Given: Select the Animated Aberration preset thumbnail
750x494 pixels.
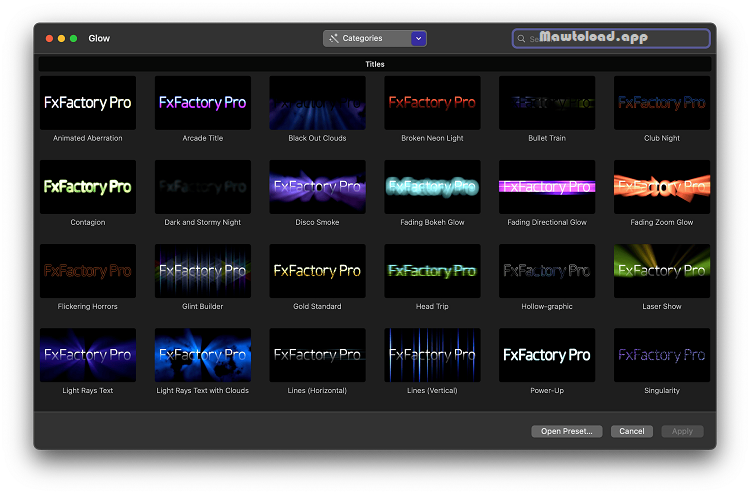Looking at the screenshot, I should [88, 103].
